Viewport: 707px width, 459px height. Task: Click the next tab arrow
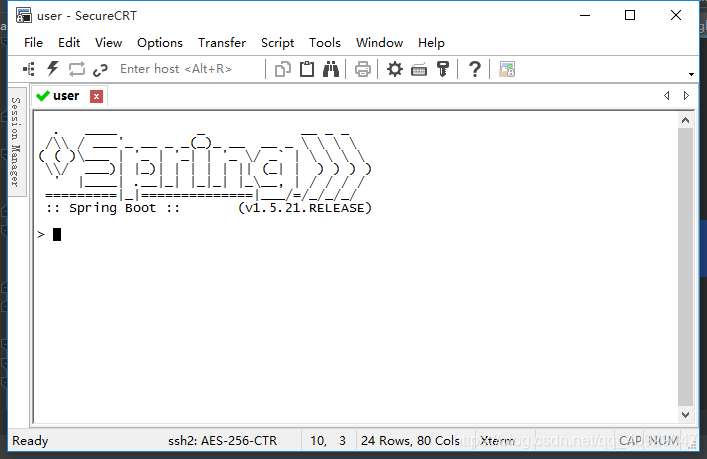coord(686,96)
